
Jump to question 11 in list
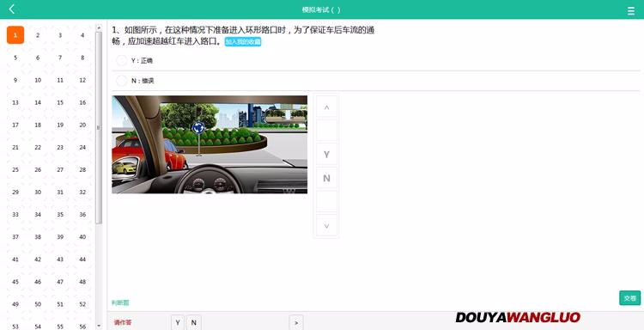[x=60, y=80]
